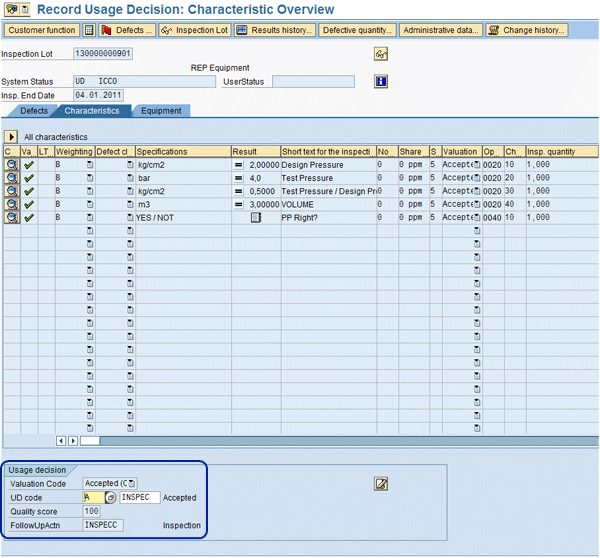The image size is (600, 558).
Task: Click the Customer function button
Action: pos(41,30)
